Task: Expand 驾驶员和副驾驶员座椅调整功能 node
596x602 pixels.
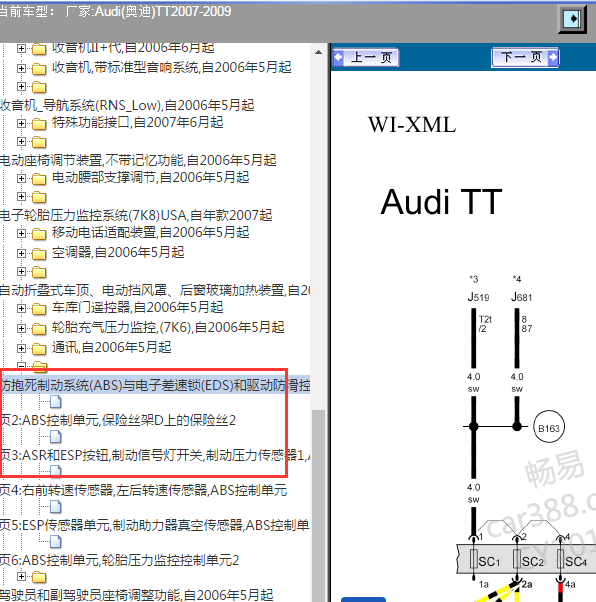Action: 22,577
